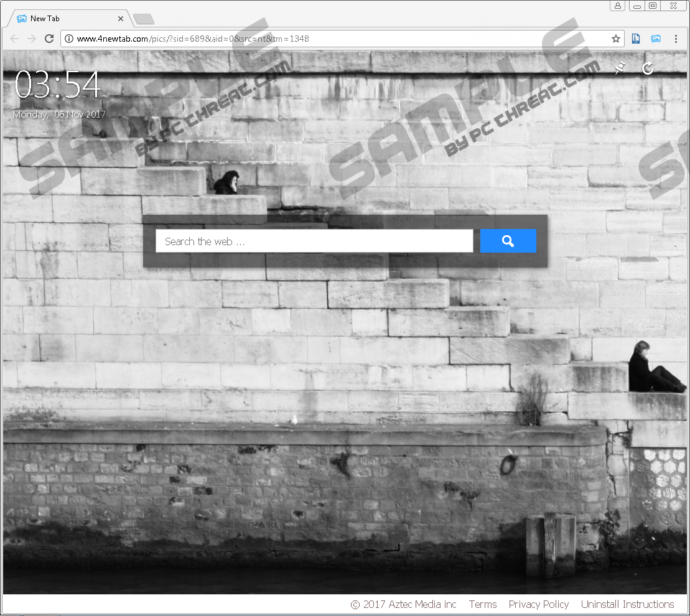Focus the Search the web field
This screenshot has width=690, height=616.
314,241
